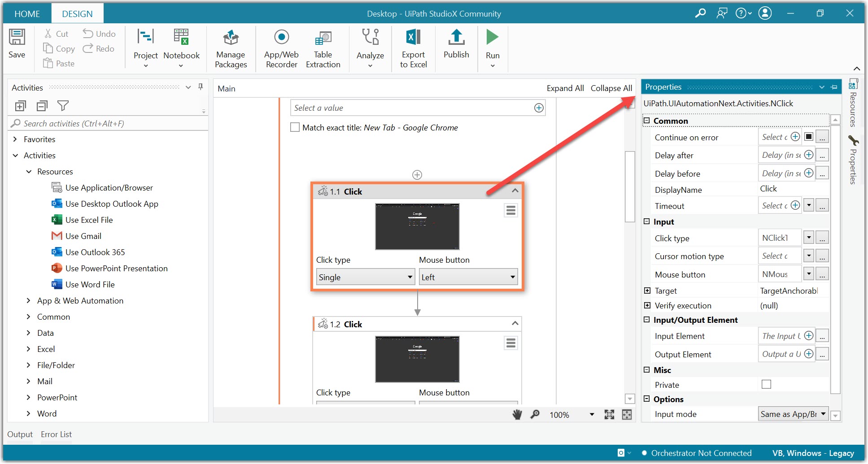Open the App/Web Recorder

click(x=281, y=48)
